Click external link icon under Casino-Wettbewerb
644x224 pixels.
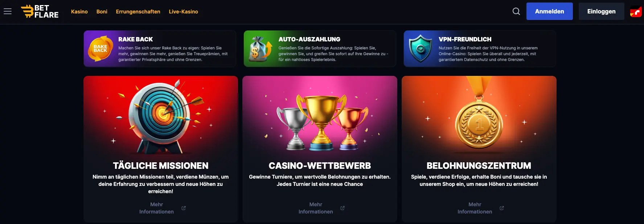(342, 208)
